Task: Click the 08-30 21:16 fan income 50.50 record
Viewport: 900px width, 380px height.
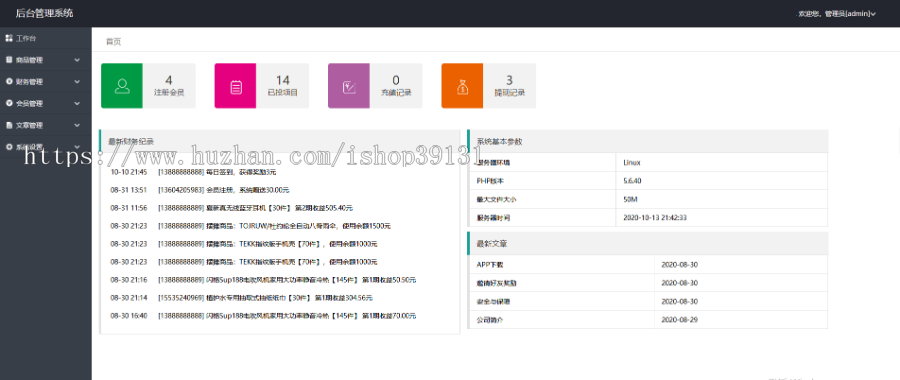Action: coord(263,280)
